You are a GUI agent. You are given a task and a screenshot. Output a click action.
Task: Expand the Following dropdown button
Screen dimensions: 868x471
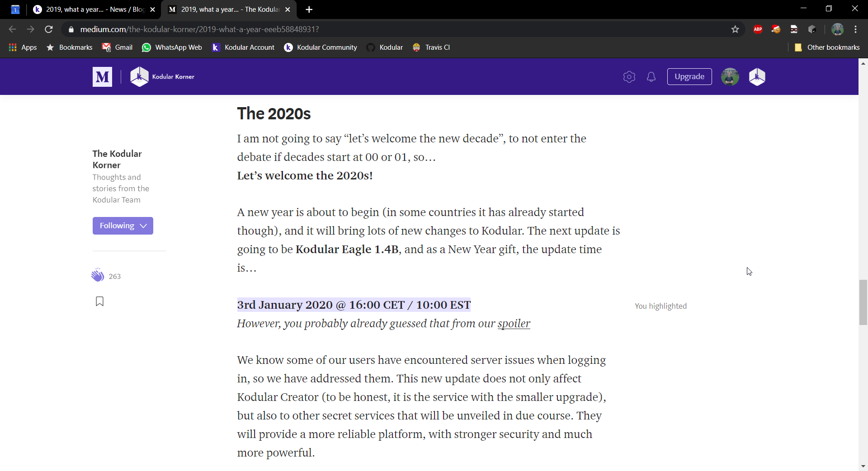123,226
